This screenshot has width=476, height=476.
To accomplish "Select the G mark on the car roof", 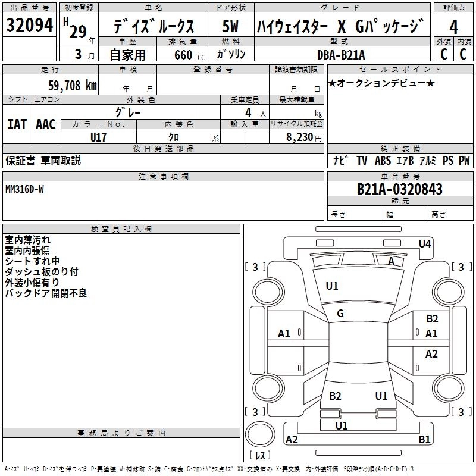I will 340,313.
